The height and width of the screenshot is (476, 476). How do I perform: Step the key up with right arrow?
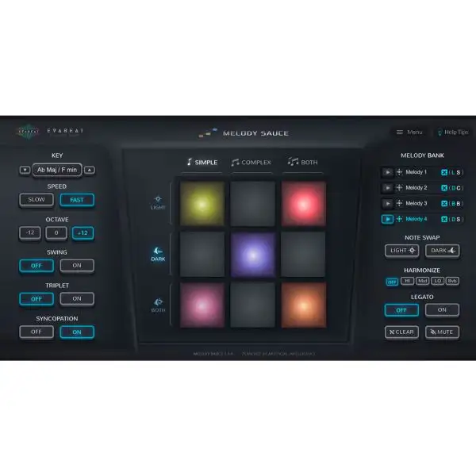90,170
